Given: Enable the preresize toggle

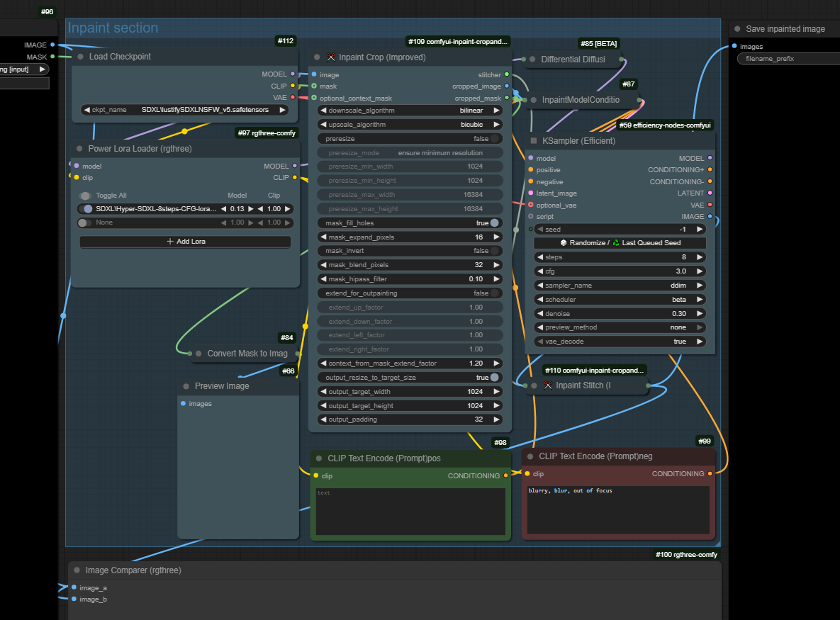Looking at the screenshot, I should (x=495, y=139).
